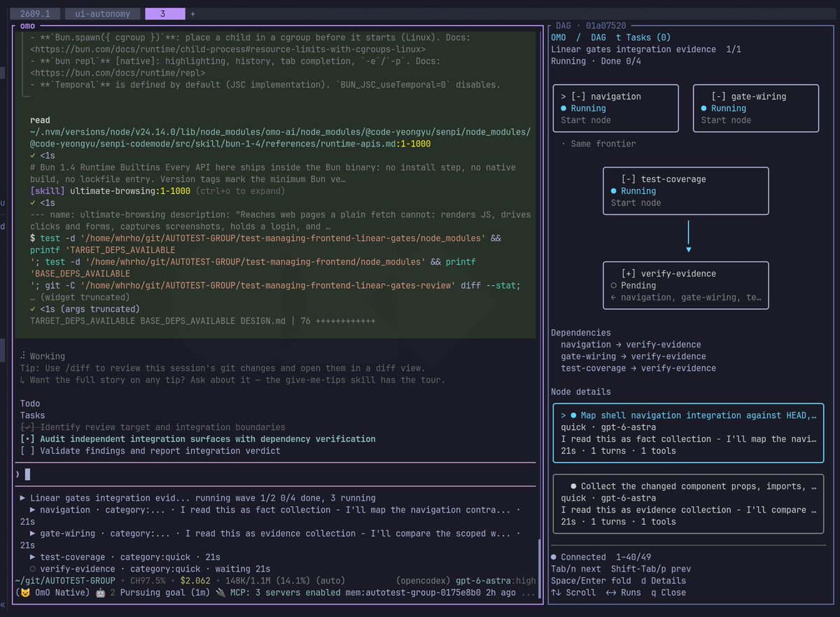Expand the navigation task row arrow

pyautogui.click(x=34, y=510)
